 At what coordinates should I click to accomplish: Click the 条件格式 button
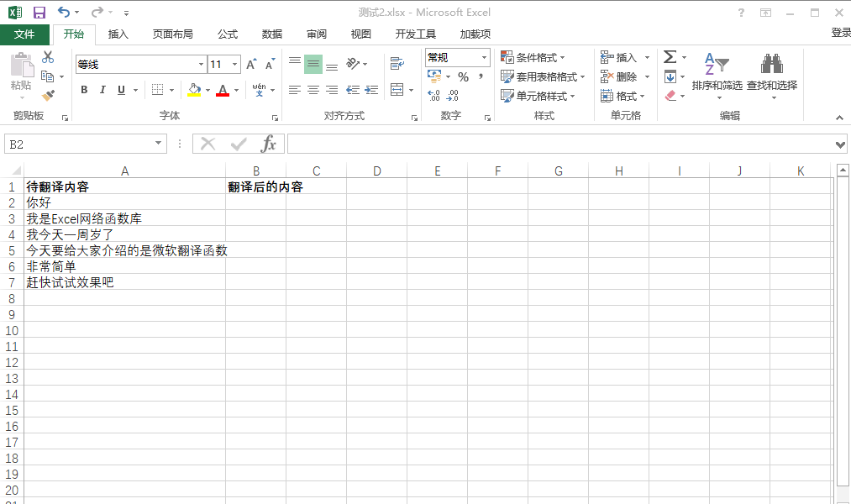coord(533,57)
